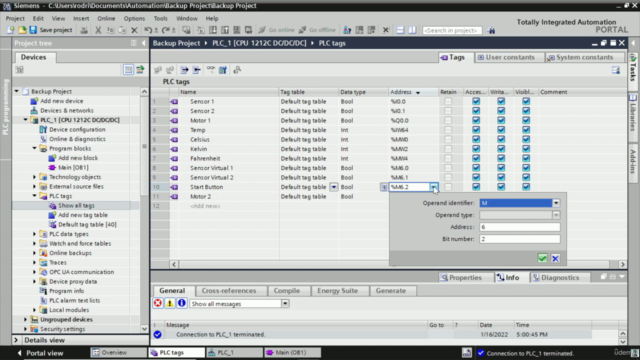Open tag table dropdown for Start Button

(333, 187)
